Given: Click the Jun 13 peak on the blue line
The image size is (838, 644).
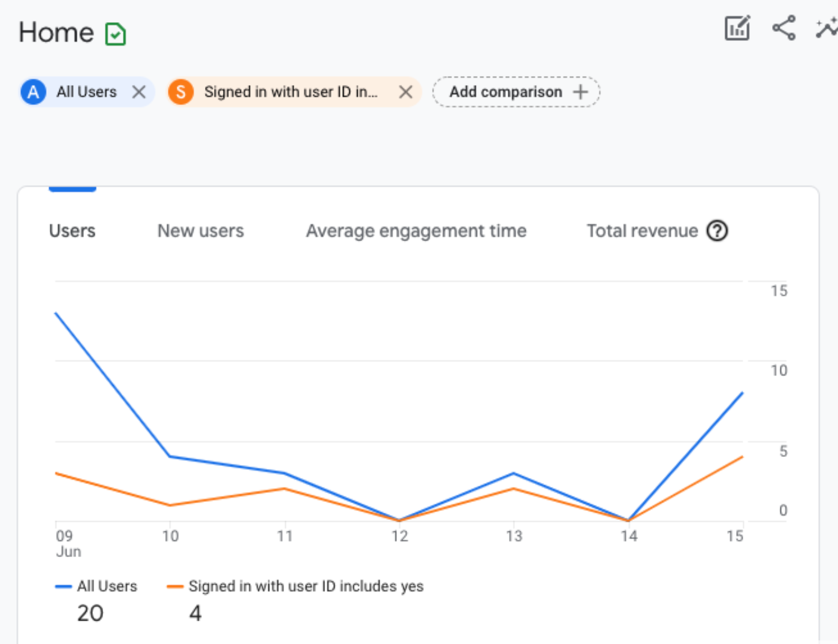Looking at the screenshot, I should tap(514, 474).
